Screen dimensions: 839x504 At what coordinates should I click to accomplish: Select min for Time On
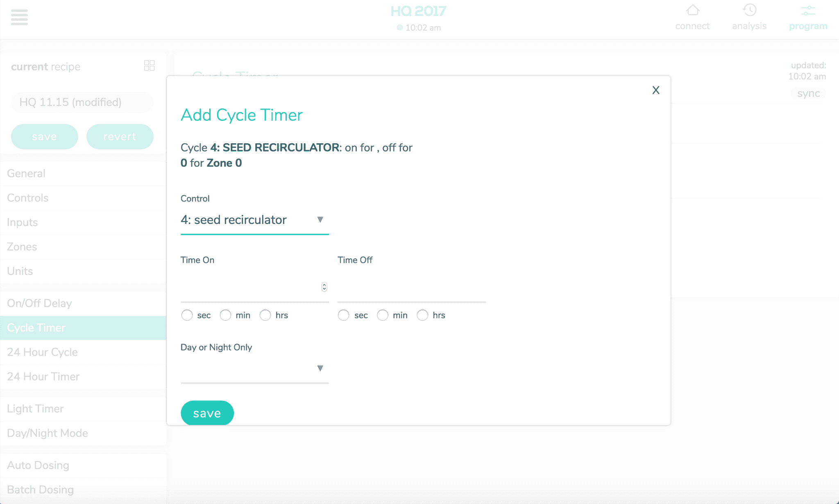click(x=226, y=315)
